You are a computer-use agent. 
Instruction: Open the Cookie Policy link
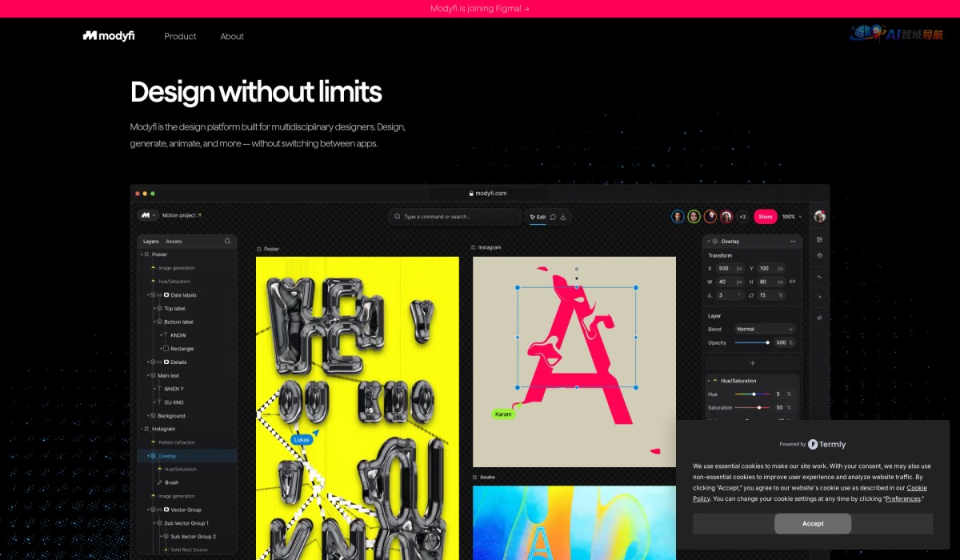pos(916,488)
